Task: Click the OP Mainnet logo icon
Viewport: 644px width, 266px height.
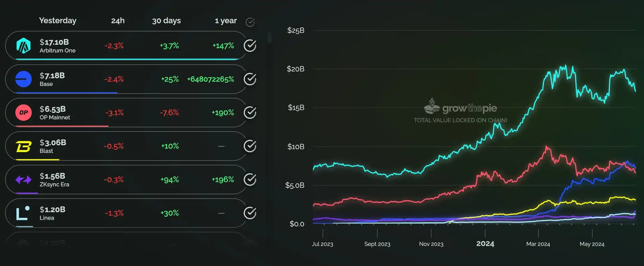Action: 23,113
